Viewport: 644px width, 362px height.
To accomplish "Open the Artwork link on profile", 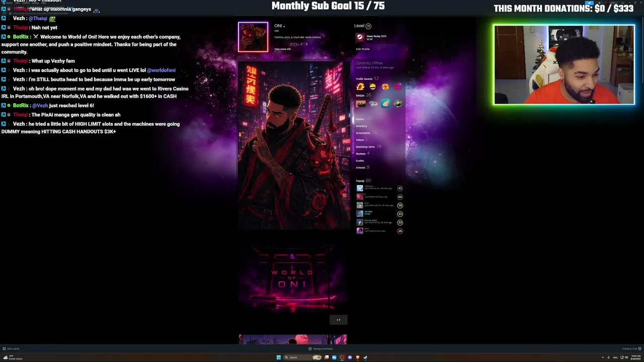I will coord(361,167).
